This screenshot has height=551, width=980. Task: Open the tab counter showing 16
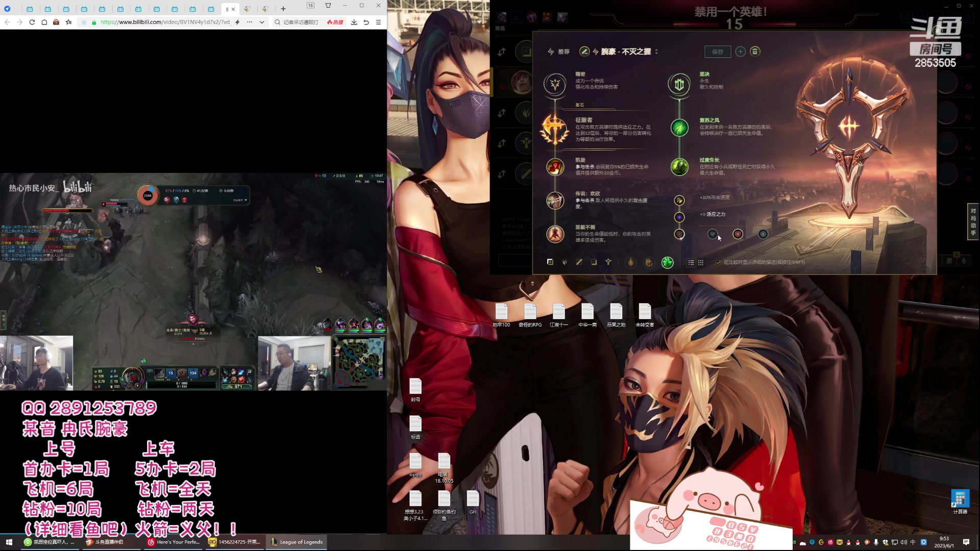tap(310, 5)
